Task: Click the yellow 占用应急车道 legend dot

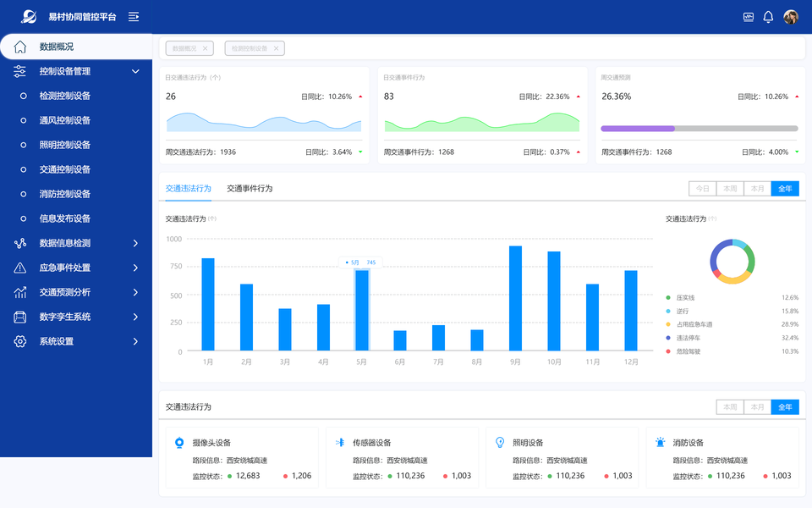Action: [668, 324]
